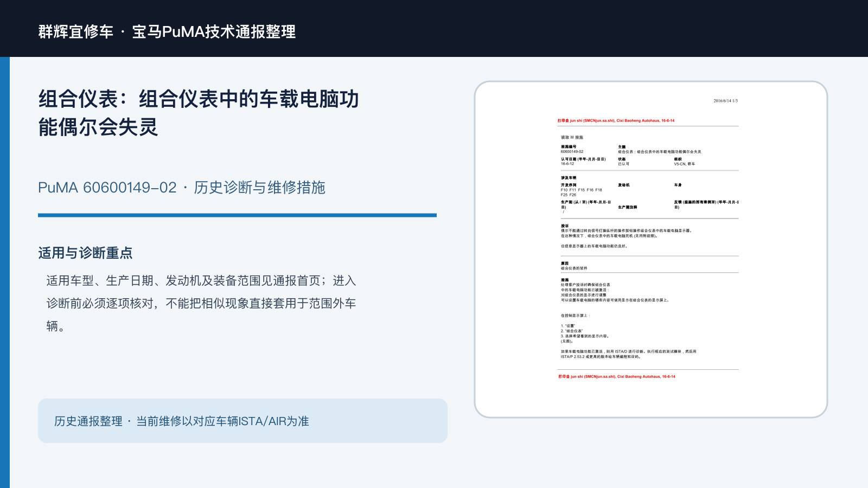Click the numbered steps list starting with 设置

pyautogui.click(x=578, y=333)
